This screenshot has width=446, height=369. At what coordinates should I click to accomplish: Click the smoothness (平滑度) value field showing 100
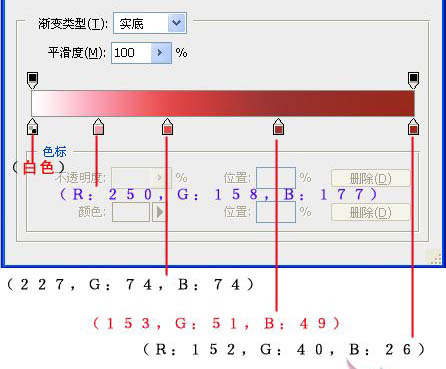[131, 53]
